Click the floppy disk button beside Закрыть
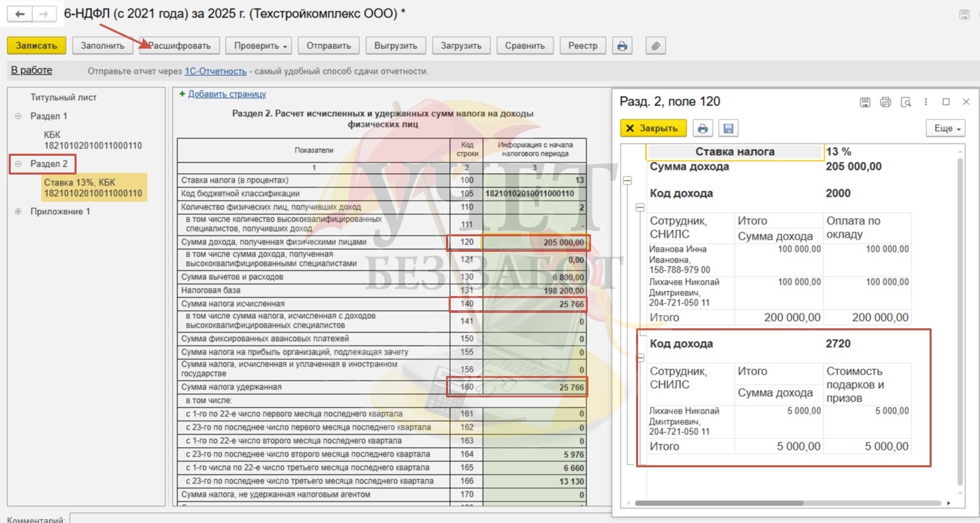 pos(727,128)
